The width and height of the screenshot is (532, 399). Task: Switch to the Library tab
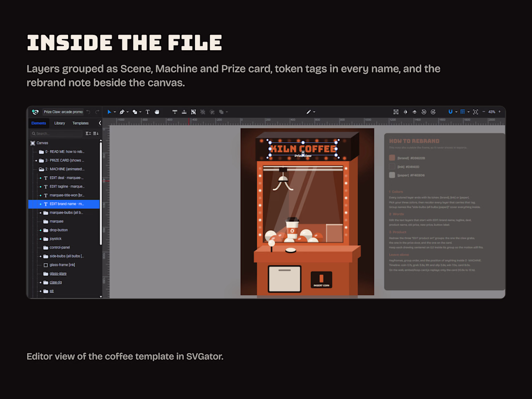click(59, 123)
